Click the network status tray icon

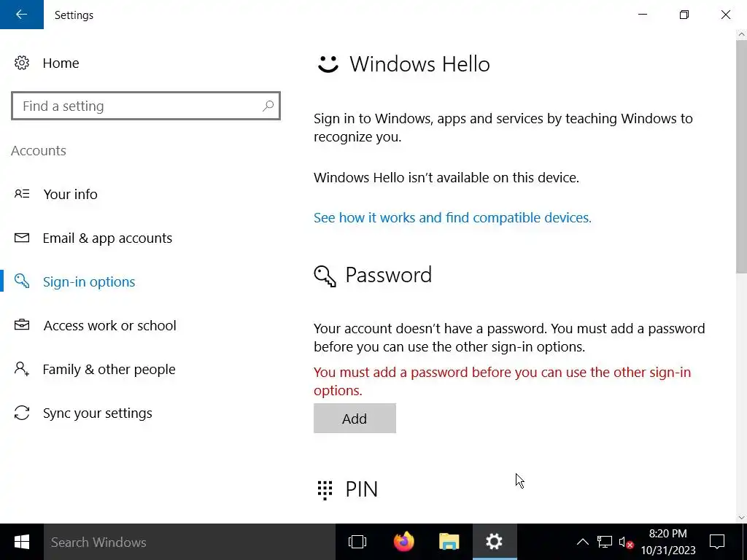[x=605, y=542]
